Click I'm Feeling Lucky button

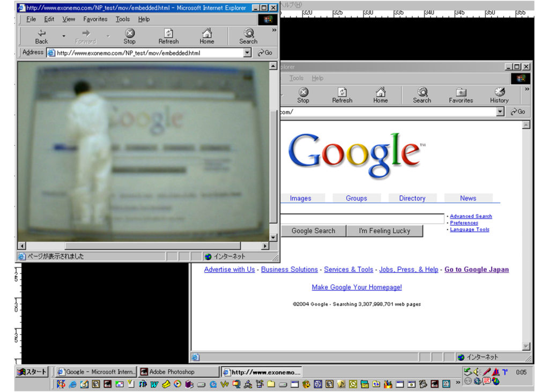click(x=384, y=231)
